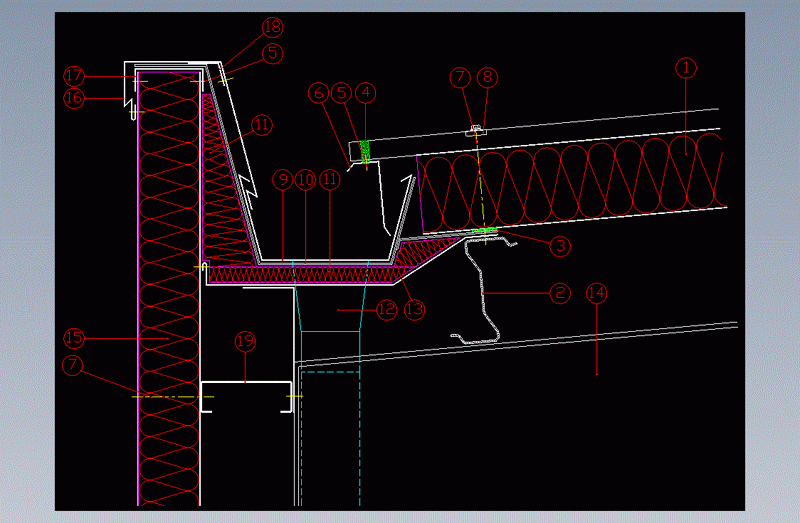
Task: Click callout bubble number 3
Action: point(561,243)
